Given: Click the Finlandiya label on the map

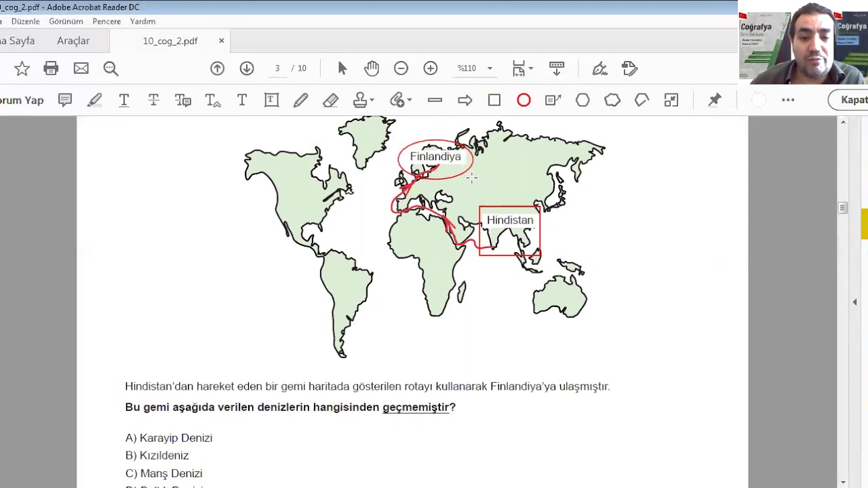Looking at the screenshot, I should pyautogui.click(x=435, y=157).
